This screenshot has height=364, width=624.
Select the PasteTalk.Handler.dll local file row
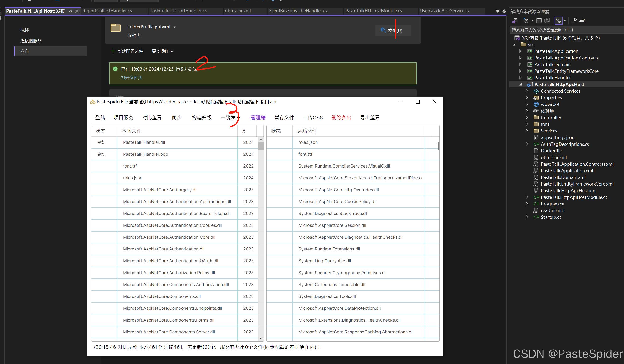tap(174, 142)
